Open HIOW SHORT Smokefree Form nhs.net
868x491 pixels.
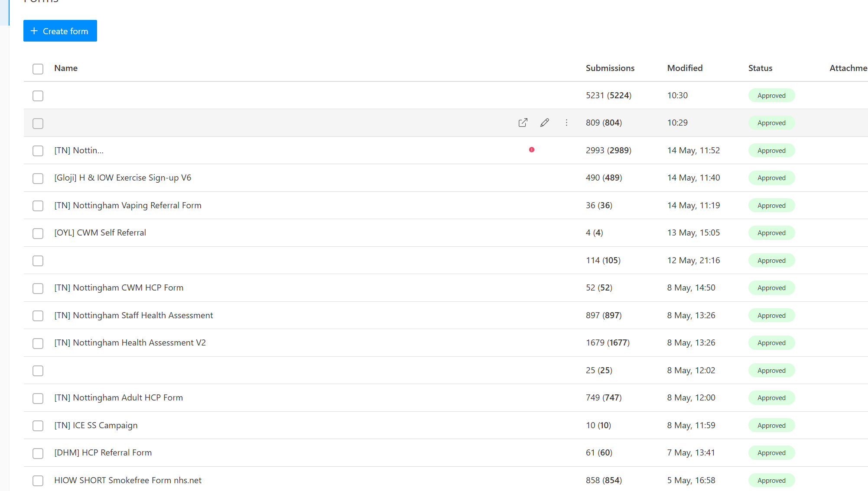tap(128, 480)
